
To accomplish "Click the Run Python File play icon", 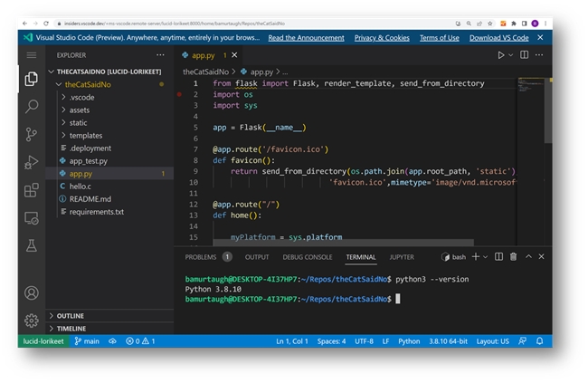I will [x=500, y=55].
